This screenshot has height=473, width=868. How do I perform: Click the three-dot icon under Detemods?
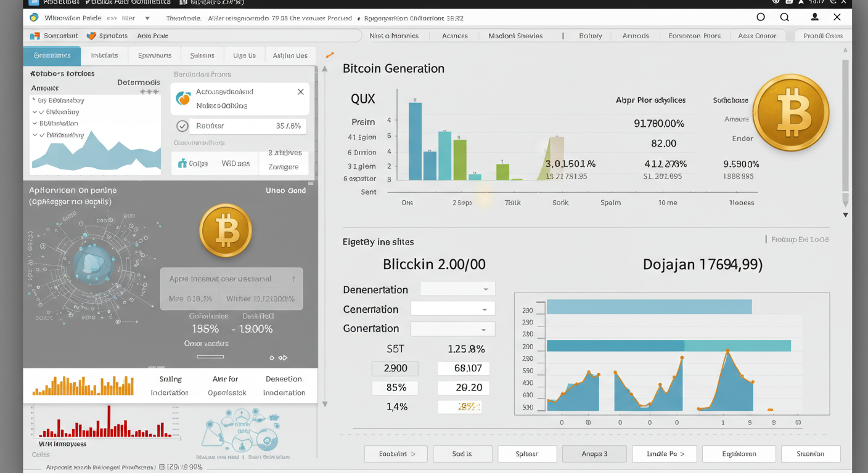(149, 92)
